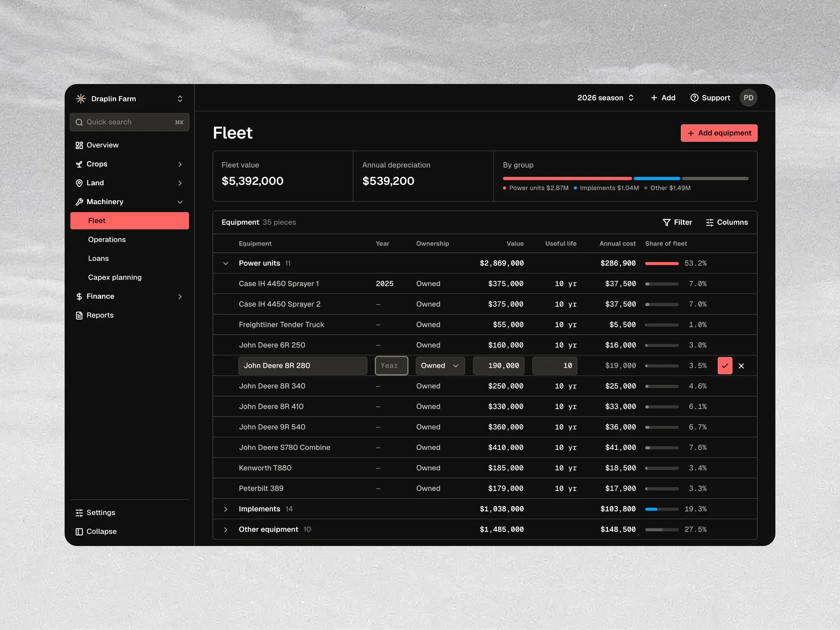Focus the Quick search field

pyautogui.click(x=129, y=122)
